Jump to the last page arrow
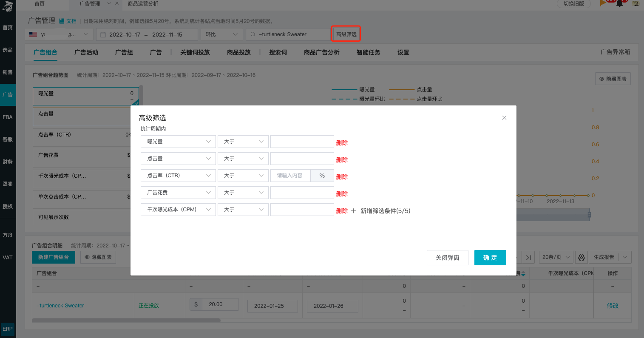Viewport: 644px width, 338px height. [x=528, y=257]
